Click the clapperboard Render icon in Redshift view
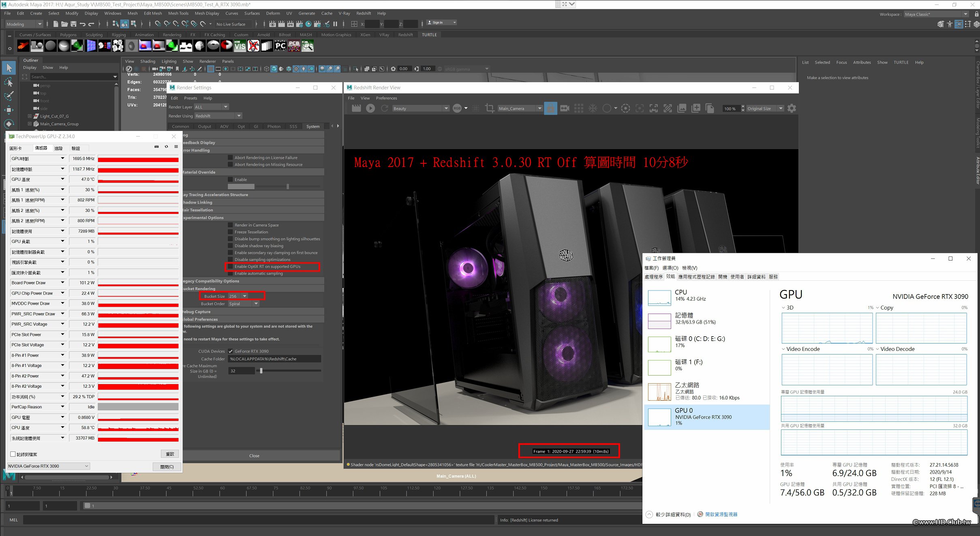The image size is (980, 536). click(356, 108)
